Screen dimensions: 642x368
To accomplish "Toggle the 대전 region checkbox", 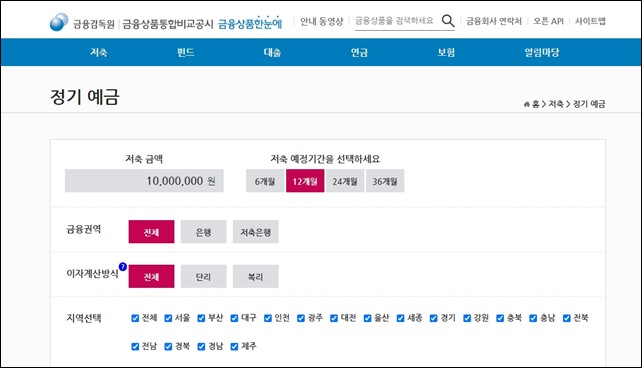I will tap(334, 318).
